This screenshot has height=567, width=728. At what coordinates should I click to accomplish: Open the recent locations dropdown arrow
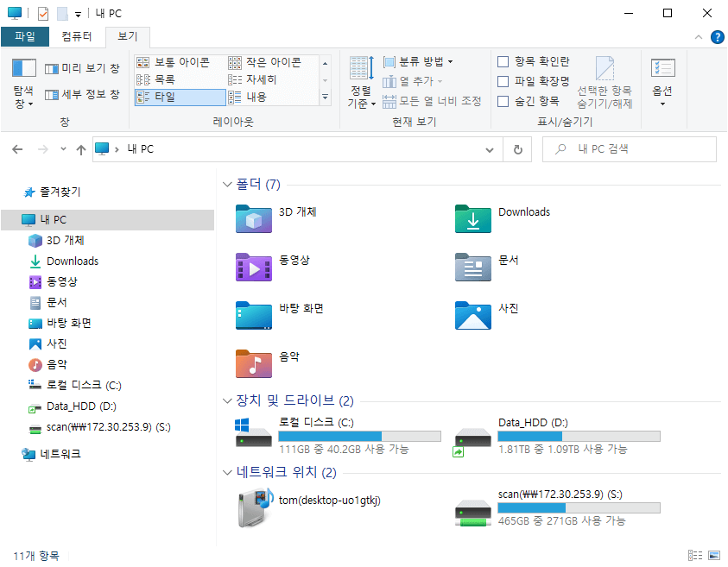tap(63, 149)
